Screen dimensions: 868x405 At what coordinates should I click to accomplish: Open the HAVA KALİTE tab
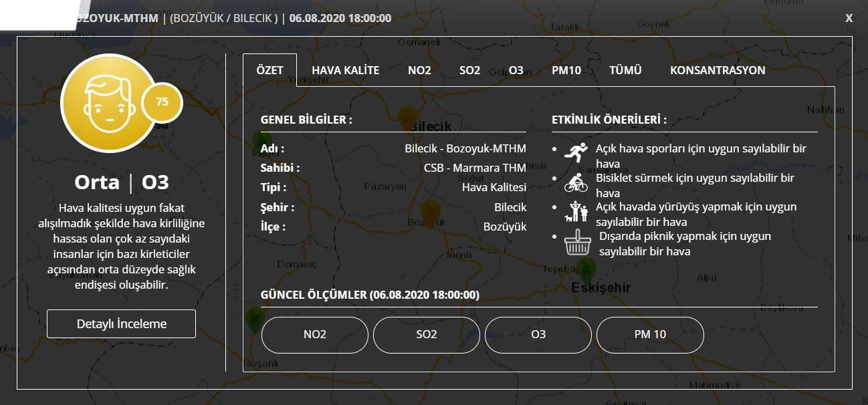345,70
